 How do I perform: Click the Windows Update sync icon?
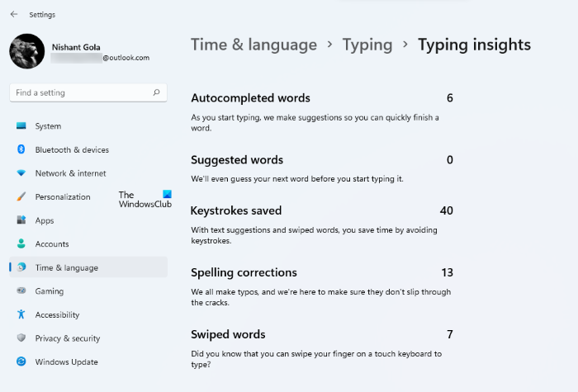21,361
